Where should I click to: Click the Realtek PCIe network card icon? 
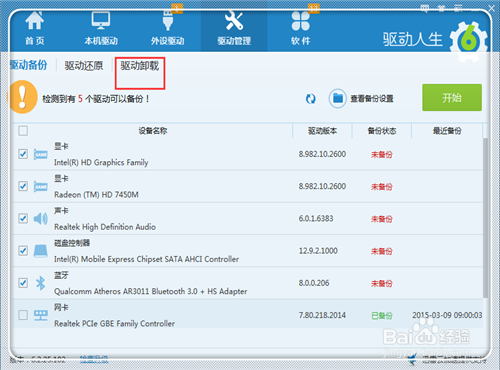click(41, 315)
